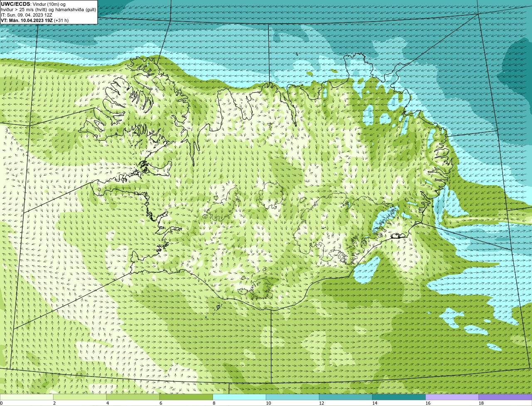
Task: Click the 'UWC/ECDS: Vindur (10m) og' title line
Action: tap(33, 4)
